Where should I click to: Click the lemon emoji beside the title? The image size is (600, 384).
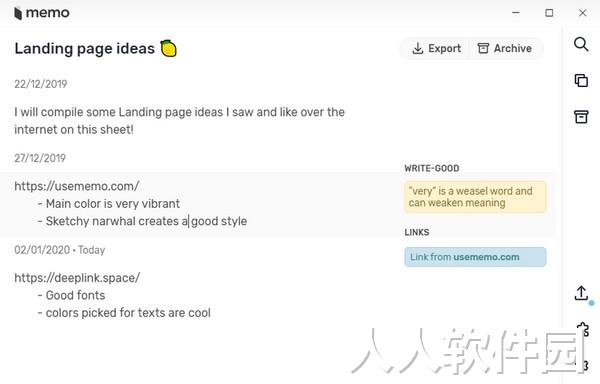point(168,49)
